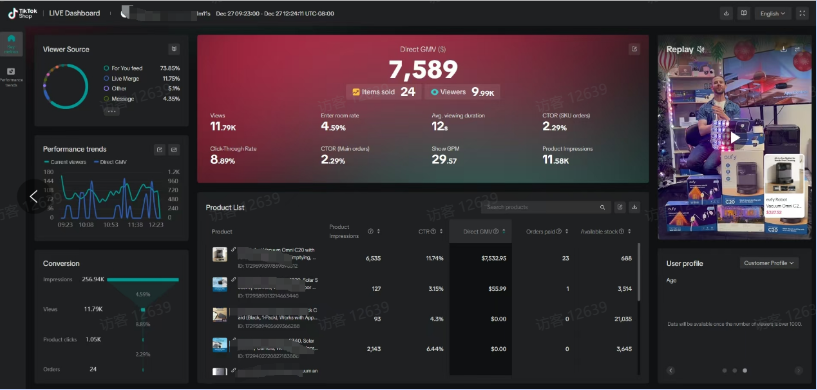Sort the CTR column
Image resolution: width=817 pixels, height=390 pixels.
coord(441,231)
